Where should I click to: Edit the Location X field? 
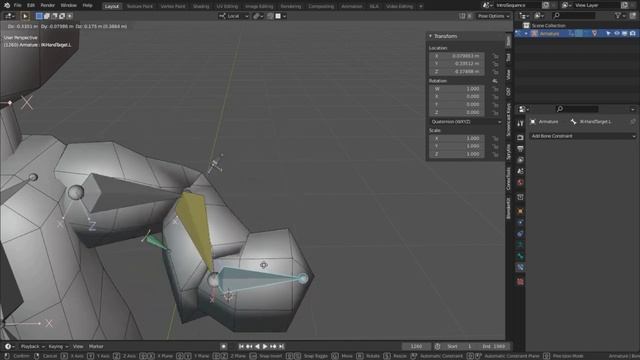(x=457, y=56)
